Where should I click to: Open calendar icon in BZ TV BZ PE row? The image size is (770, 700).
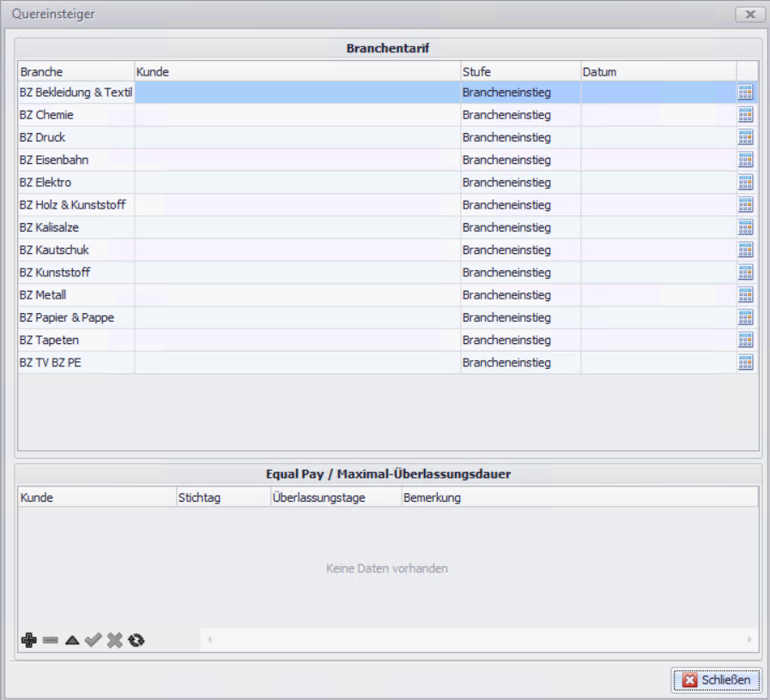(745, 362)
